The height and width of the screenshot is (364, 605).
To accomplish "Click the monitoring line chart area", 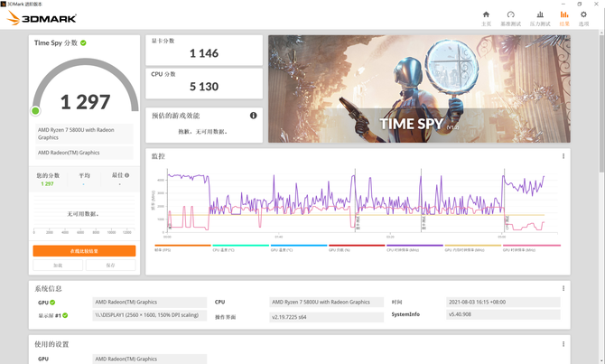I will coord(362,201).
